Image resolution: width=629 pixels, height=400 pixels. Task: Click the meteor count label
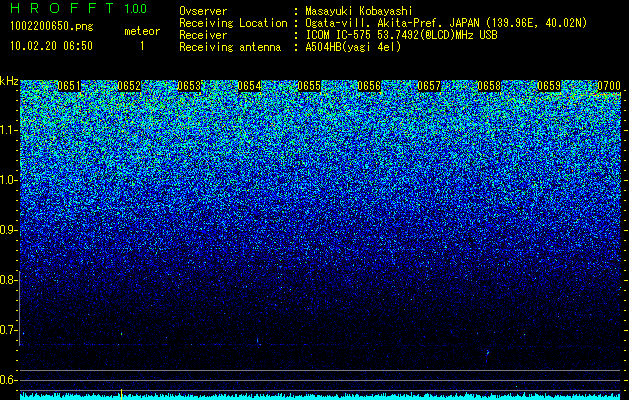tap(142, 31)
